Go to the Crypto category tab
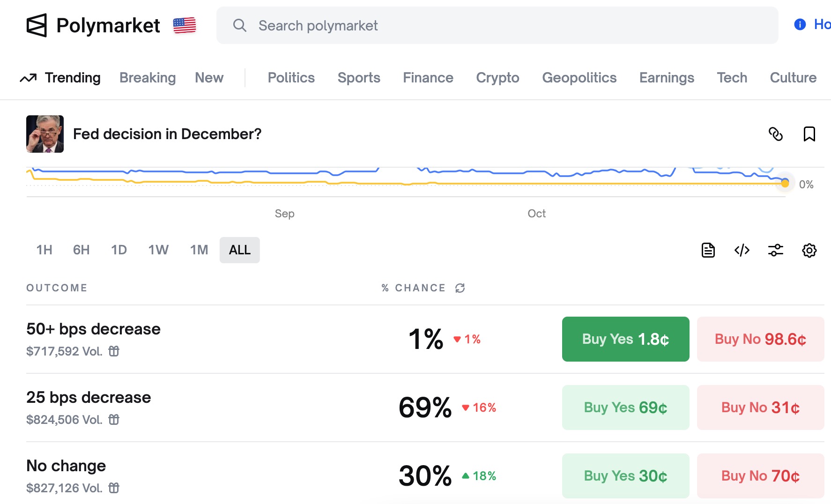 tap(497, 78)
